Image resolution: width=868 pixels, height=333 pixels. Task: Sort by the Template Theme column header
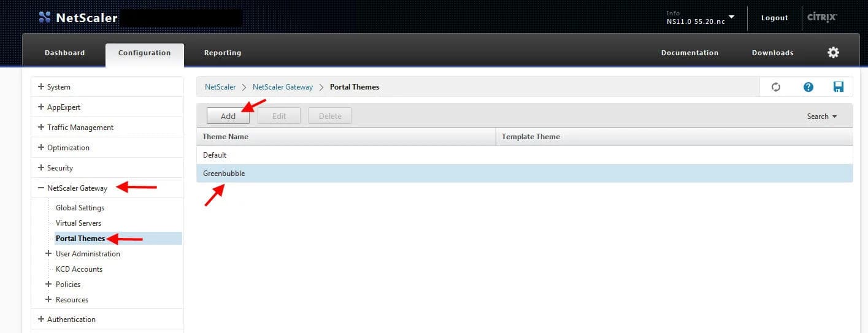pos(674,136)
